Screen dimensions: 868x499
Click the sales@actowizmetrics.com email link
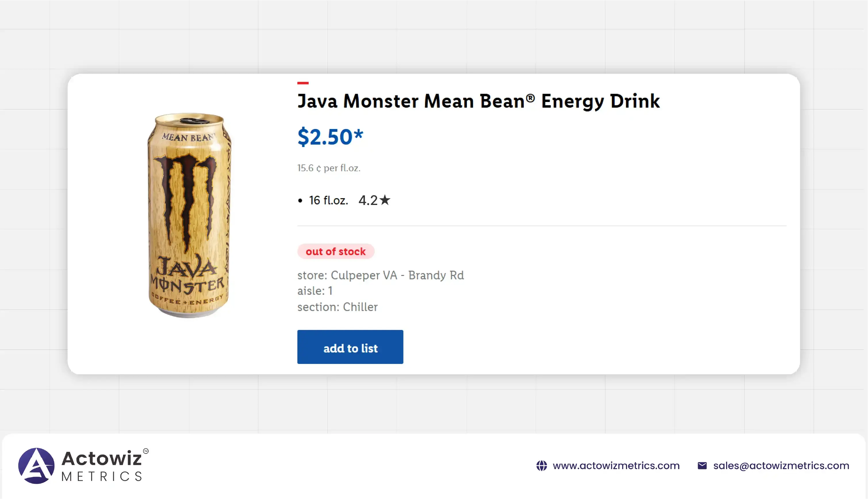[x=781, y=465]
